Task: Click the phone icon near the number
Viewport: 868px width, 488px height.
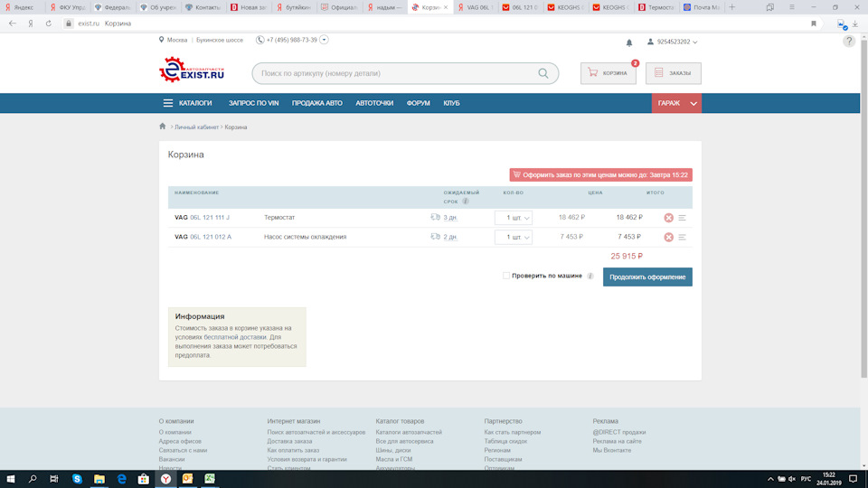Action: [x=259, y=40]
